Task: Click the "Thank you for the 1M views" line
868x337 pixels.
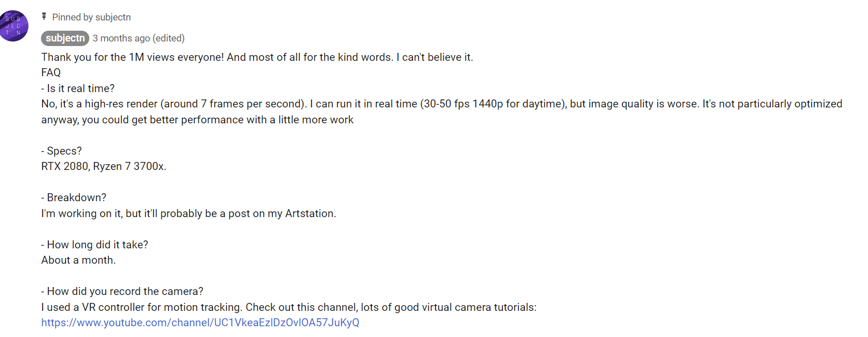Action: point(257,57)
